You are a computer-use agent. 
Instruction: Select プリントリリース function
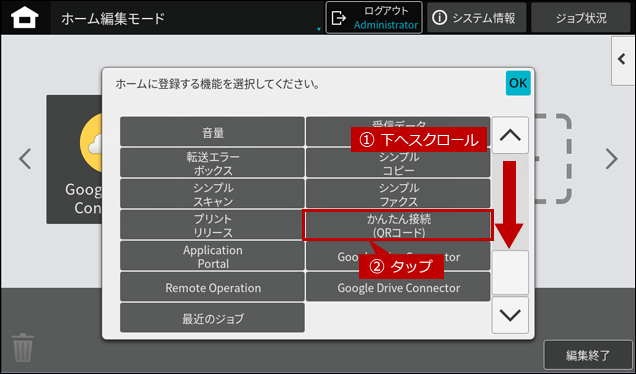click(x=212, y=224)
